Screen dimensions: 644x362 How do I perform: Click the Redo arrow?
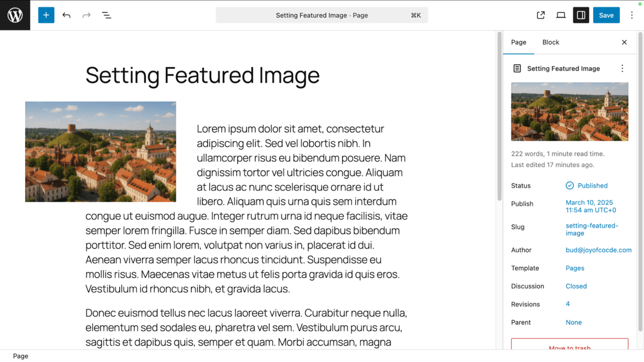click(x=86, y=15)
